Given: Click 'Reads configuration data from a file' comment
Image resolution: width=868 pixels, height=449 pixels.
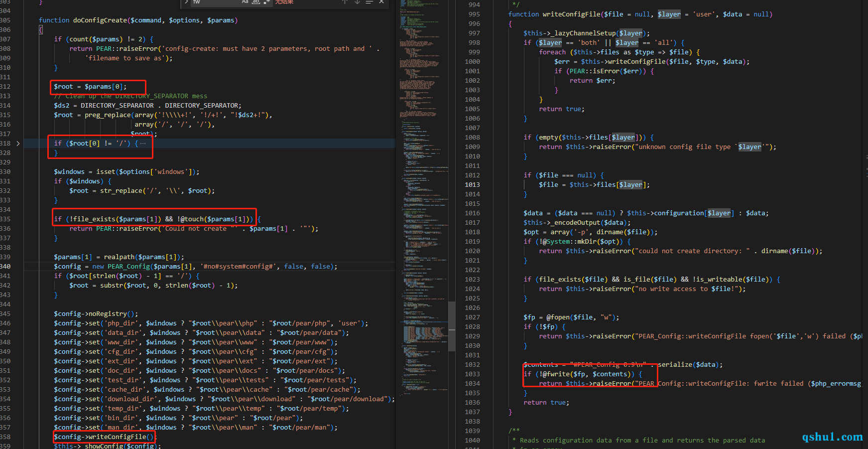Looking at the screenshot, I should click(x=642, y=441).
